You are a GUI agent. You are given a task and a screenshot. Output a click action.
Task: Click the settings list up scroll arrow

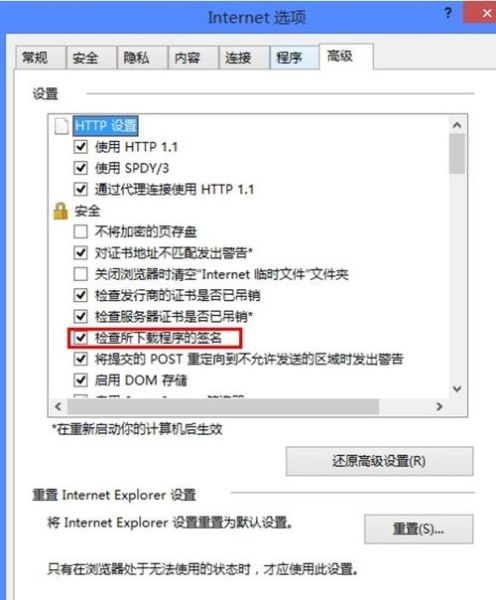point(457,125)
